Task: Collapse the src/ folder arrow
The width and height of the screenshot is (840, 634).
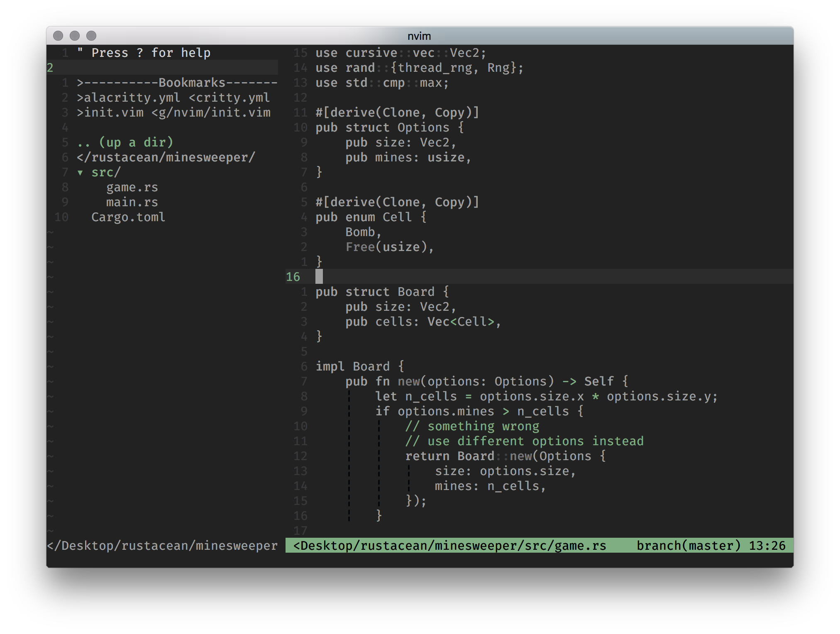Action: pos(80,173)
